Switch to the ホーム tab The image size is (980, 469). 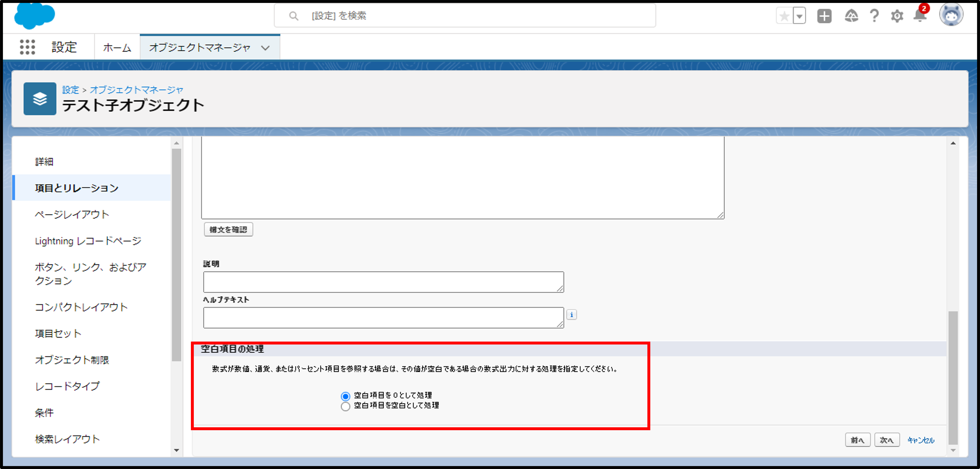pyautogui.click(x=117, y=48)
